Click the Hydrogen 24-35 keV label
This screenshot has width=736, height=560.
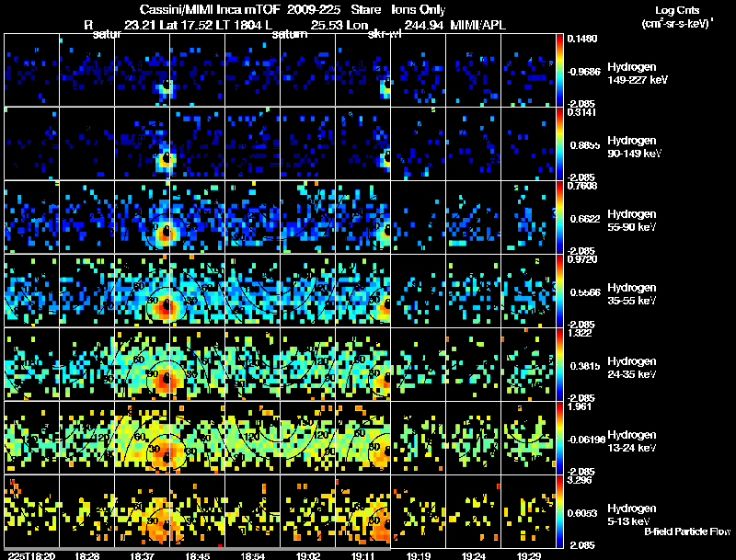632,368
